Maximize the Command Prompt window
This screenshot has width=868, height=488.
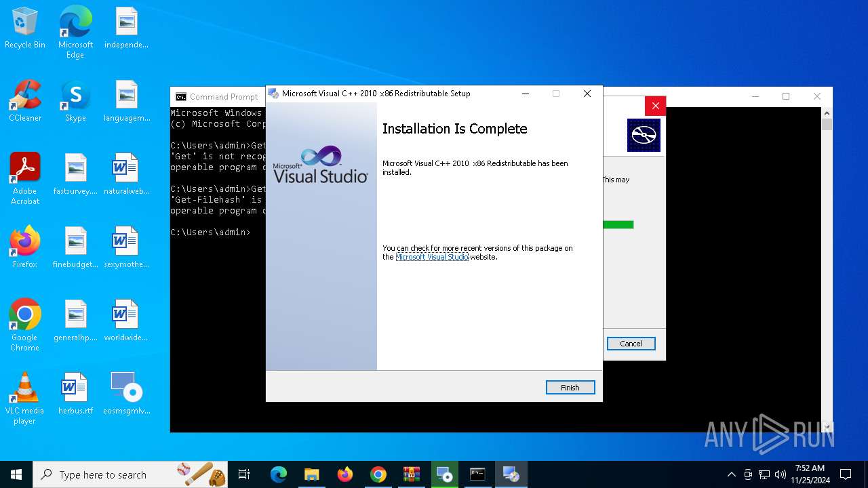(786, 96)
